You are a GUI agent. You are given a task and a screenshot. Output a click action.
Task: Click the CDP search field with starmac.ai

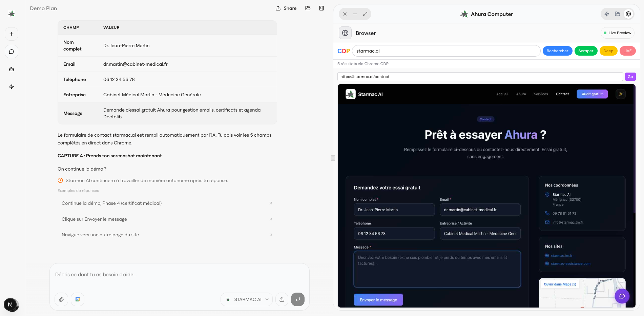tap(446, 51)
